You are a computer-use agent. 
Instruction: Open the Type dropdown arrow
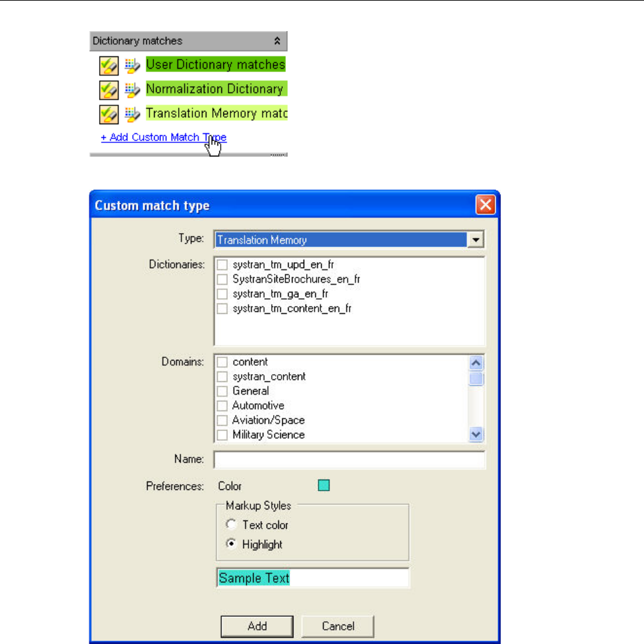tap(476, 239)
